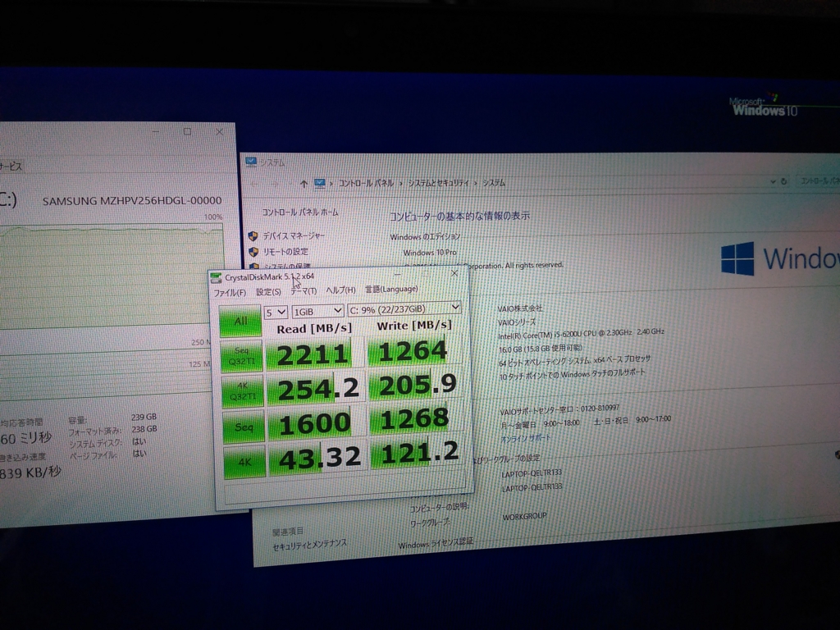Click the computer icon in the address bar
840x630 pixels.
coord(320,184)
